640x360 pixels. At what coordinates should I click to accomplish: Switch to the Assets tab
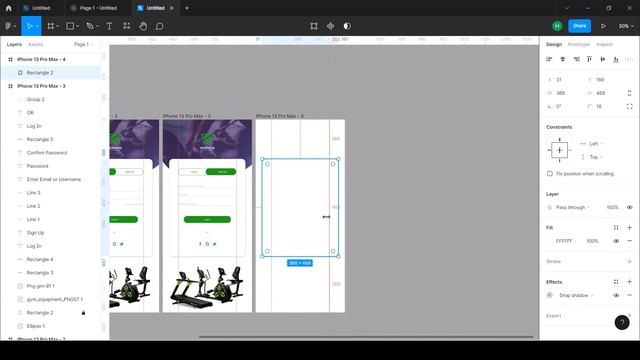(36, 44)
